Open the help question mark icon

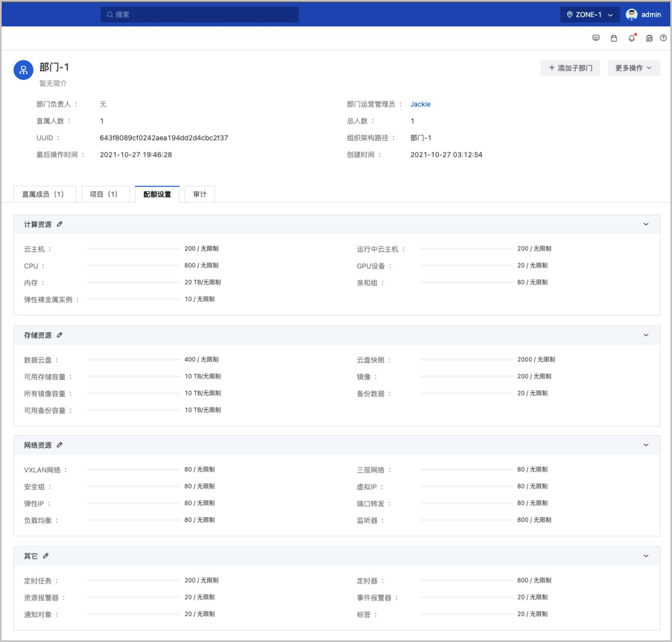(663, 38)
